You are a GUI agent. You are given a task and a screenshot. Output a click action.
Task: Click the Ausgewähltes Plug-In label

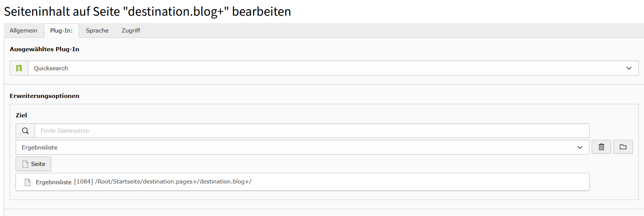tap(44, 49)
